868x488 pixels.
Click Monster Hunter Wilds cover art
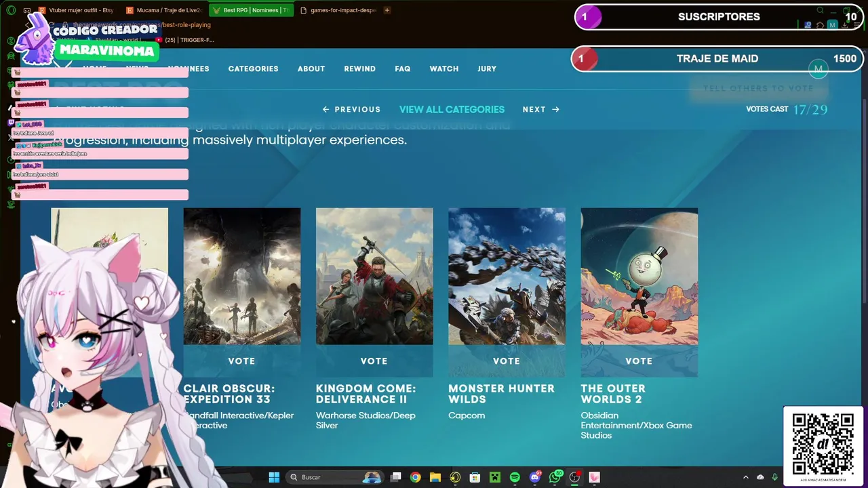pos(507,277)
